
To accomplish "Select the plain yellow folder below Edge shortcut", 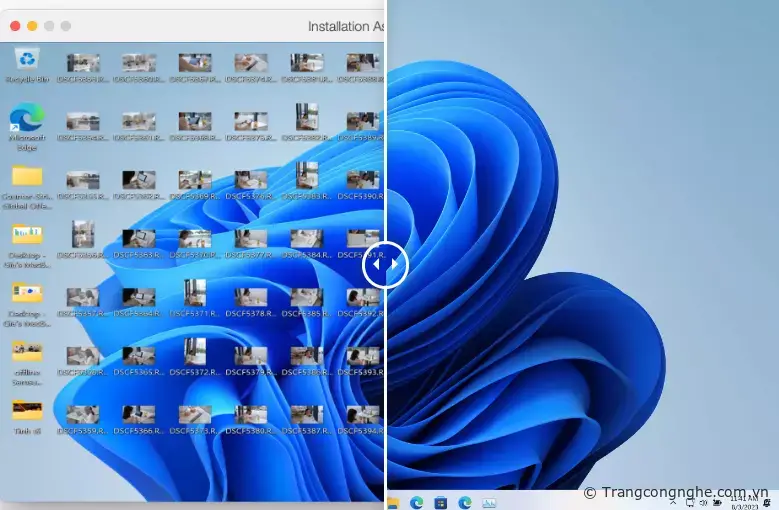I will [x=27, y=178].
